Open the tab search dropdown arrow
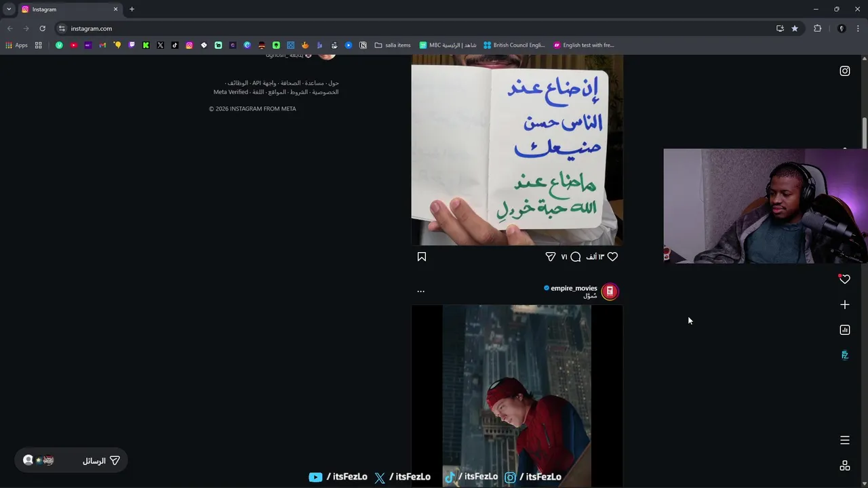Image resolution: width=868 pixels, height=488 pixels. (x=9, y=9)
